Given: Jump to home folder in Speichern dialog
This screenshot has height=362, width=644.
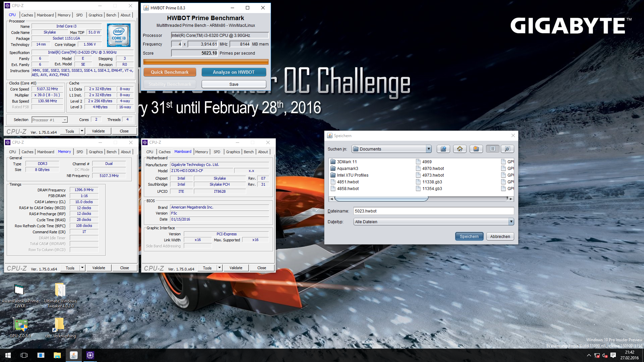Looking at the screenshot, I should click(460, 149).
